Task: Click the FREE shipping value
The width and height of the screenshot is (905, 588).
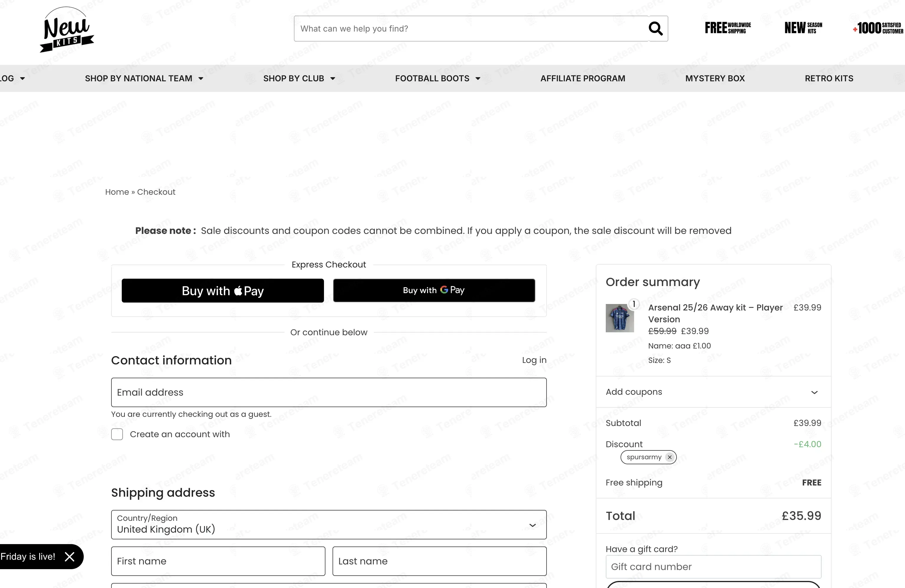Action: click(x=812, y=483)
